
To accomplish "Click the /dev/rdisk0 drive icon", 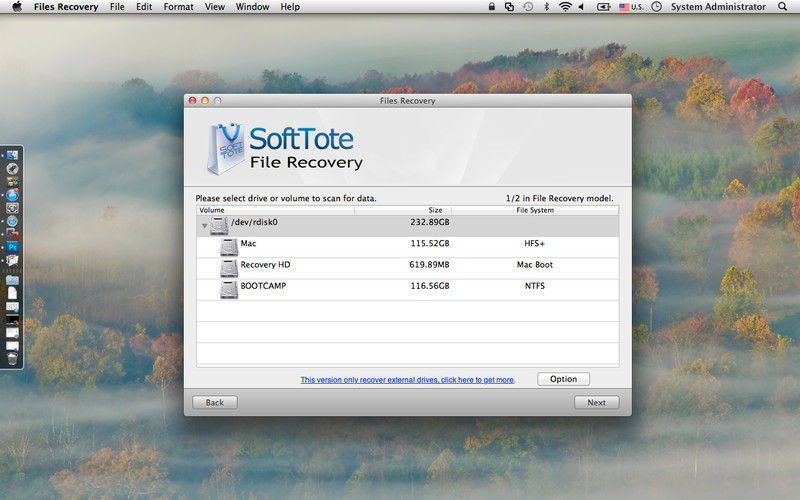I will point(219,225).
